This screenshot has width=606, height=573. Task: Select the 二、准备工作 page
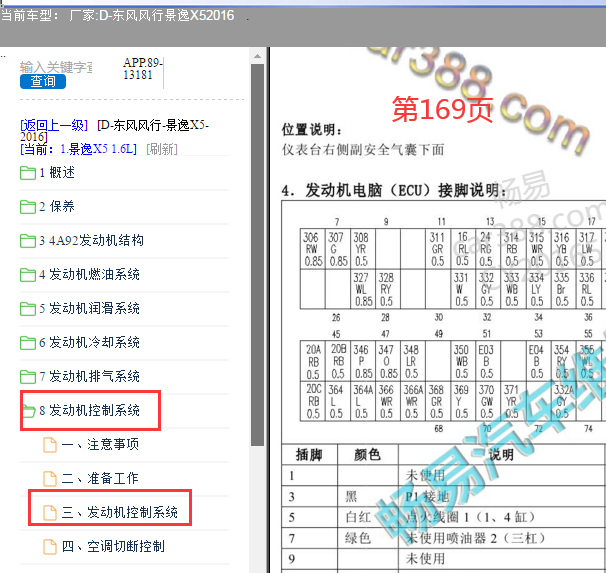(x=100, y=479)
